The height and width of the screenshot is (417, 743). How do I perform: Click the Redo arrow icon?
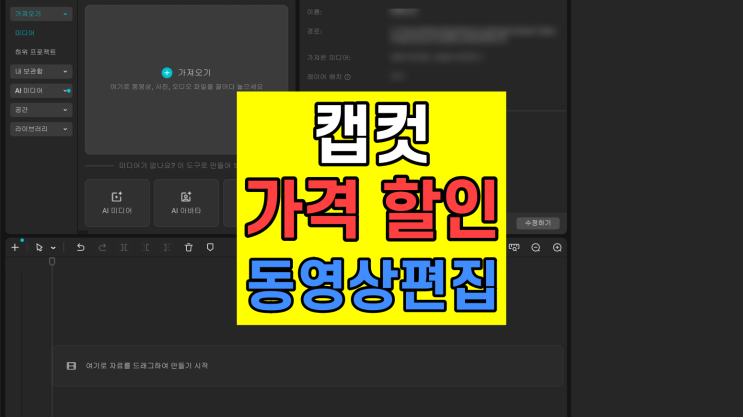102,247
